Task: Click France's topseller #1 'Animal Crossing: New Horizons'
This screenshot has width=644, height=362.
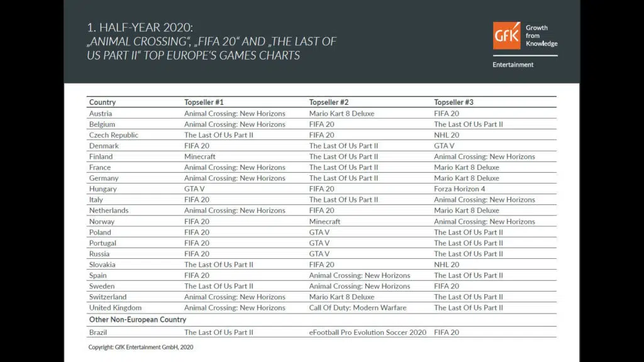Action: point(235,167)
